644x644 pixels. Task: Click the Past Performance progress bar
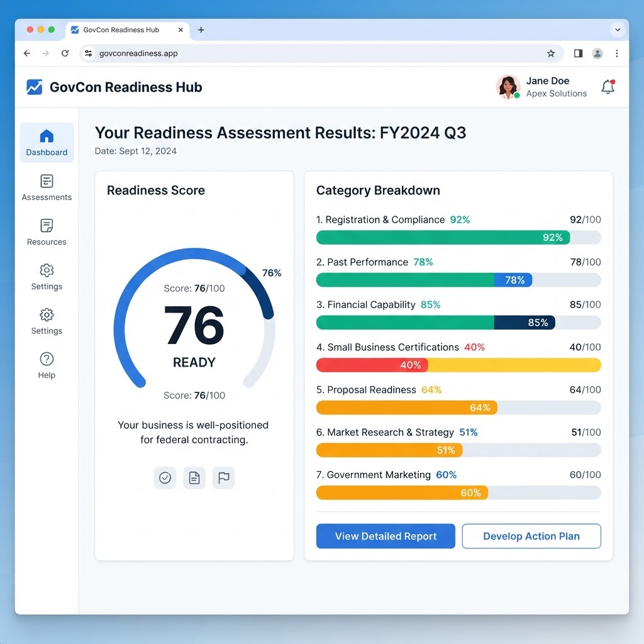(458, 280)
